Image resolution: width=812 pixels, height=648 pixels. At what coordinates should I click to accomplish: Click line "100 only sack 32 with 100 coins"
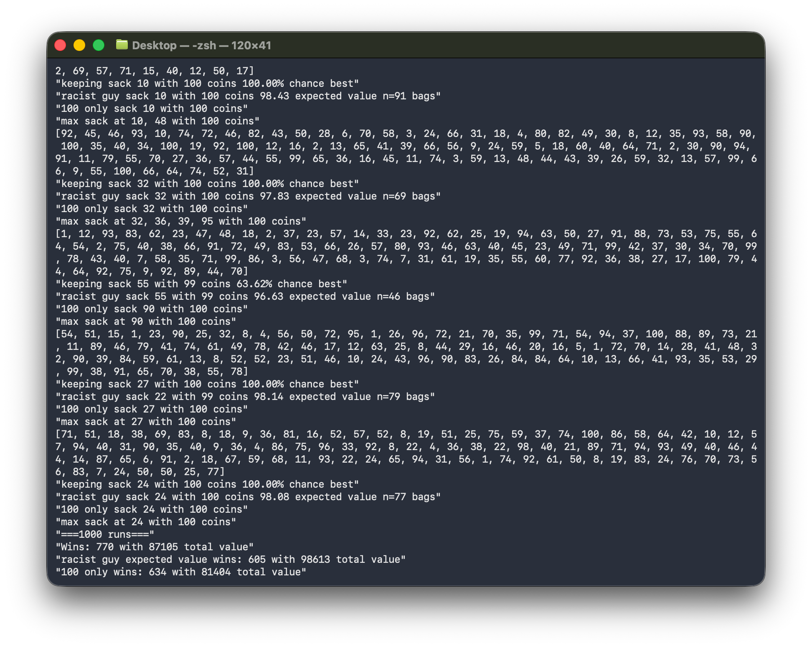pos(152,209)
